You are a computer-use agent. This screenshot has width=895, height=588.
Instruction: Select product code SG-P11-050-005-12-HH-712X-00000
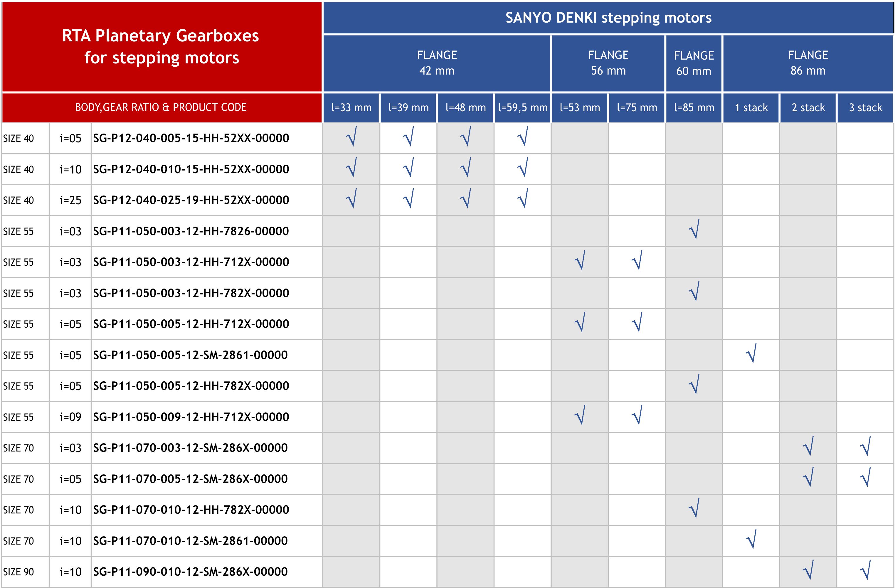click(191, 324)
